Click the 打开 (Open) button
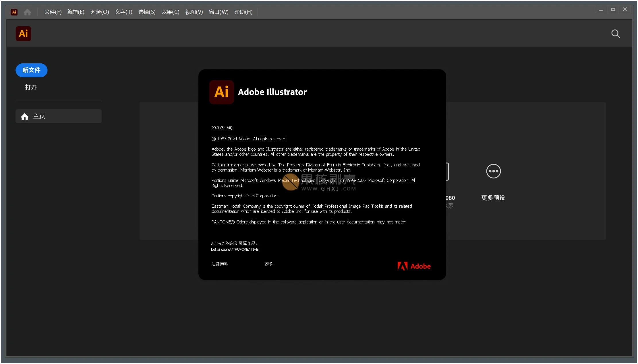Image resolution: width=638 pixels, height=364 pixels. tap(31, 87)
